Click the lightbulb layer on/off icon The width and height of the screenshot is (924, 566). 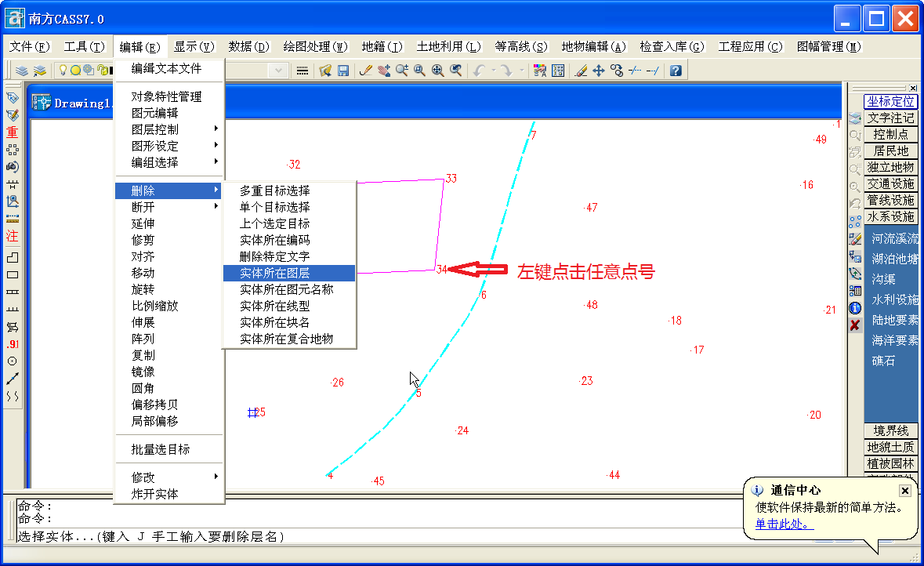[63, 70]
